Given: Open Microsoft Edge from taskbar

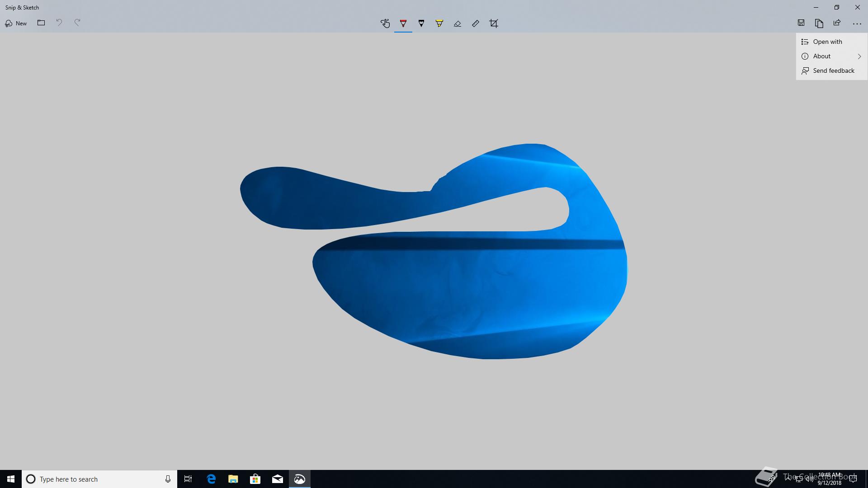Looking at the screenshot, I should tap(211, 479).
